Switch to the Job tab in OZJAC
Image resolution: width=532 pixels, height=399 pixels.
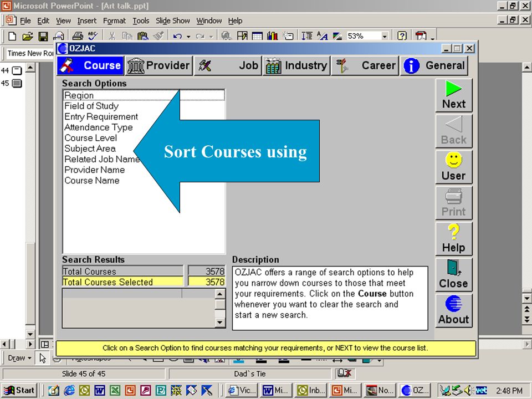click(227, 65)
